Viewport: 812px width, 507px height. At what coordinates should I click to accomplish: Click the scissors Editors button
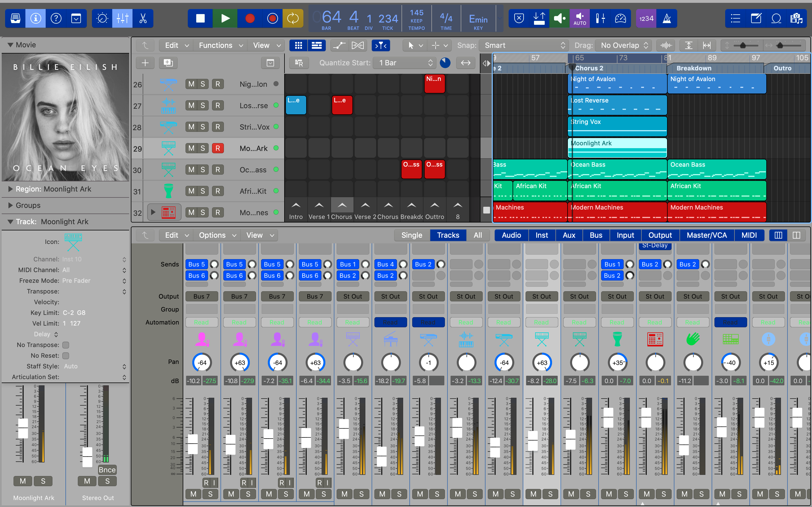click(x=143, y=18)
